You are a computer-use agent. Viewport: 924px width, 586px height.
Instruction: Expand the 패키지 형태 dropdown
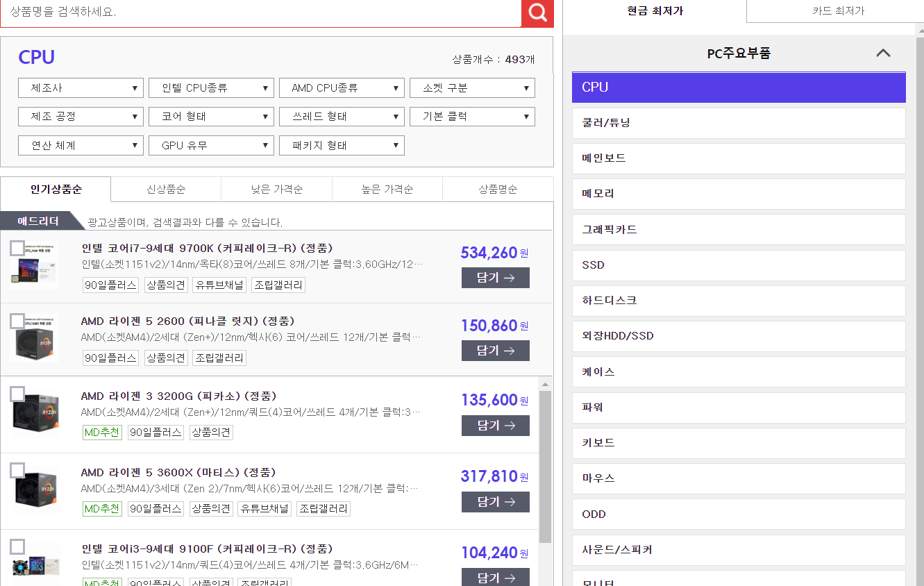pos(342,146)
